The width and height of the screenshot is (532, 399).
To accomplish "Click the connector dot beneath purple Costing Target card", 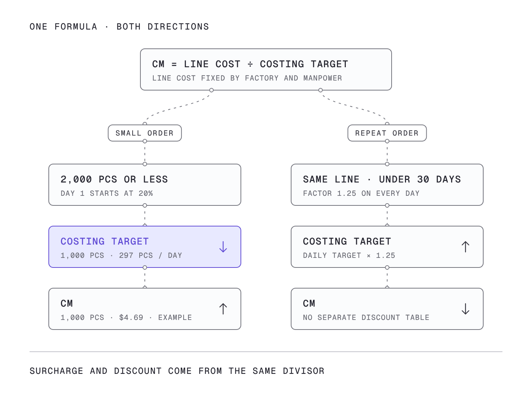I will 145,267.
